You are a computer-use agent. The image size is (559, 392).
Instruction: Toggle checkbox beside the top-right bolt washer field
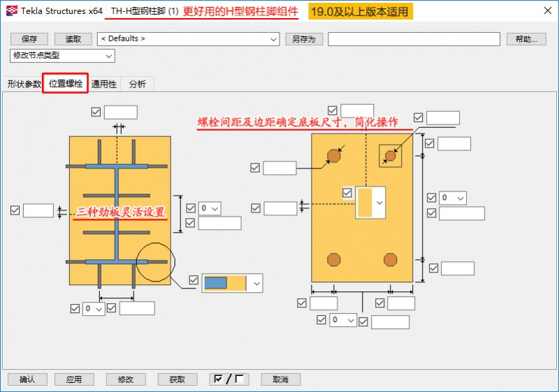[x=418, y=117]
